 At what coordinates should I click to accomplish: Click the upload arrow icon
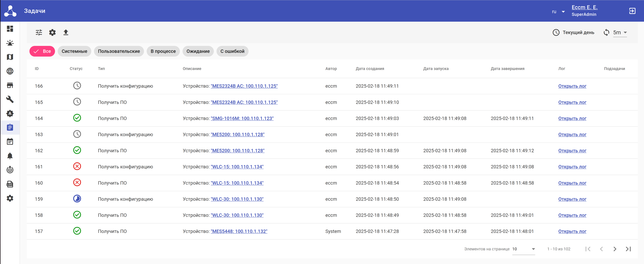coord(66,32)
